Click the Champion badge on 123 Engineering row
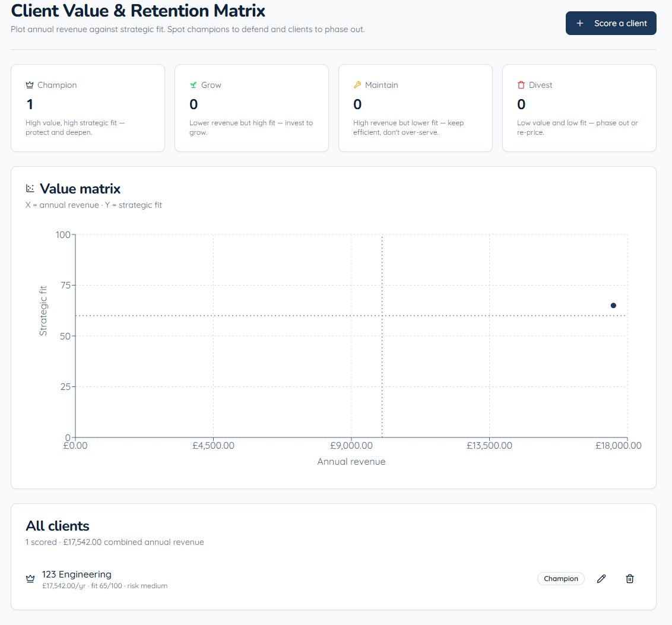Screen dimensions: 672x625 (x=560, y=579)
